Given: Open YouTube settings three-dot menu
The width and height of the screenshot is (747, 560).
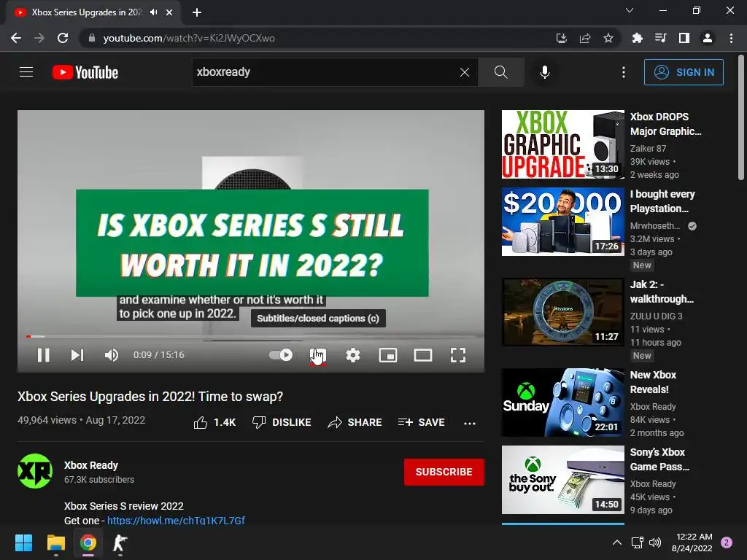Looking at the screenshot, I should pos(623,72).
